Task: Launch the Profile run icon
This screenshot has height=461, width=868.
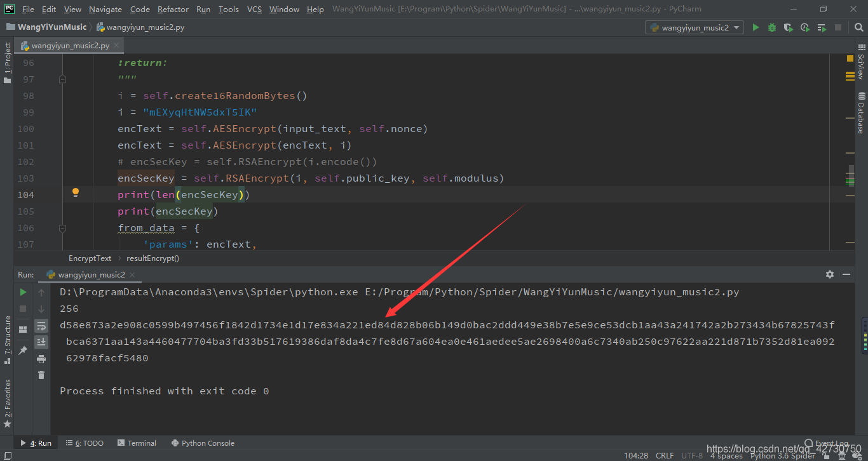Action: point(805,27)
